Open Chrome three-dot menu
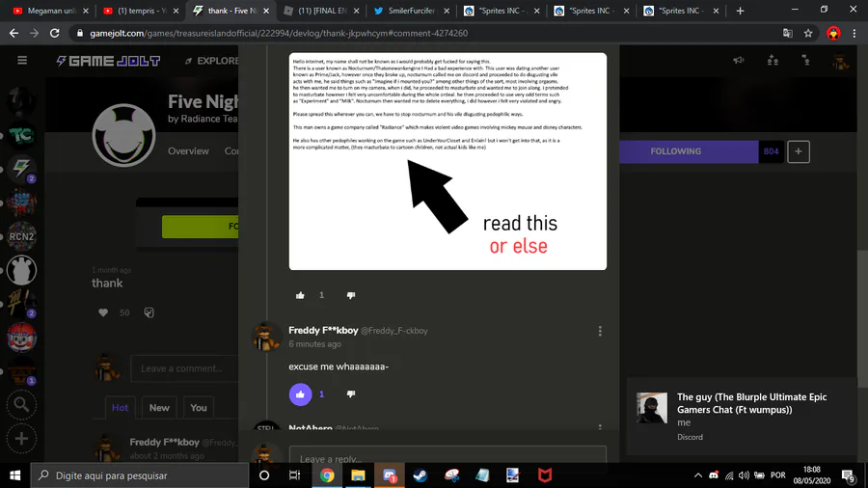 tap(854, 33)
